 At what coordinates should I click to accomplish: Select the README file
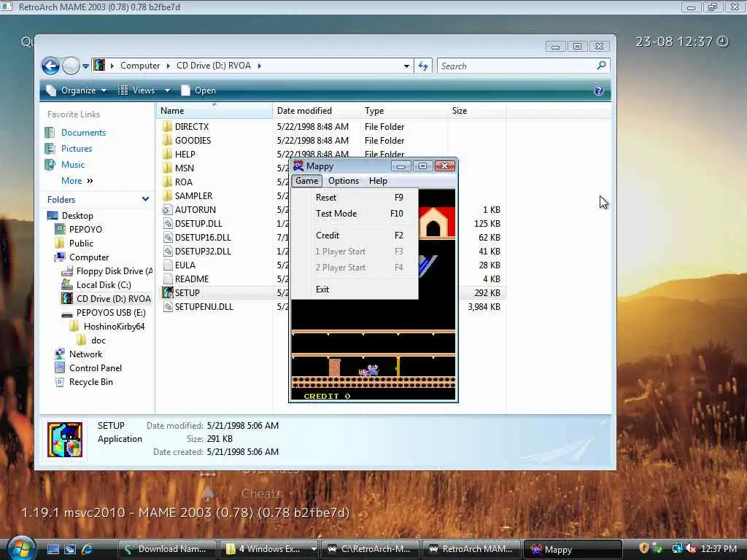pyautogui.click(x=192, y=279)
